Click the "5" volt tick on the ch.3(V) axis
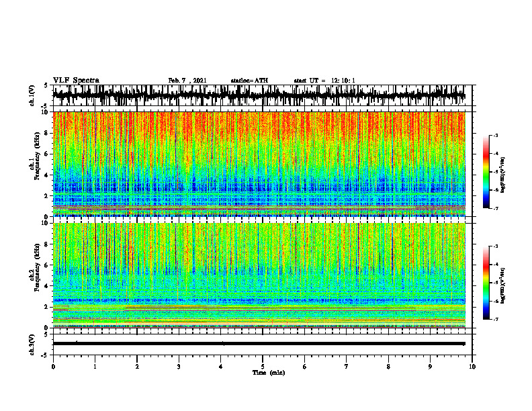Screen dimensions: 532x411 point(46,334)
